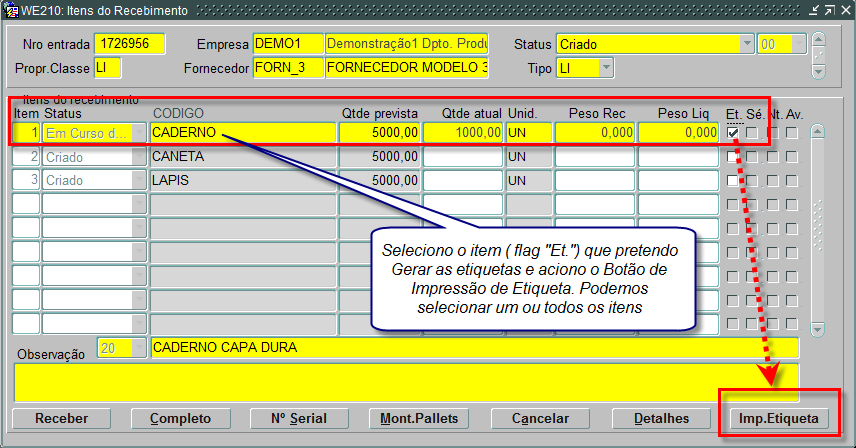The width and height of the screenshot is (856, 448).
Task: Toggle the Sé. checkbox in CANETA row
Action: tap(752, 157)
